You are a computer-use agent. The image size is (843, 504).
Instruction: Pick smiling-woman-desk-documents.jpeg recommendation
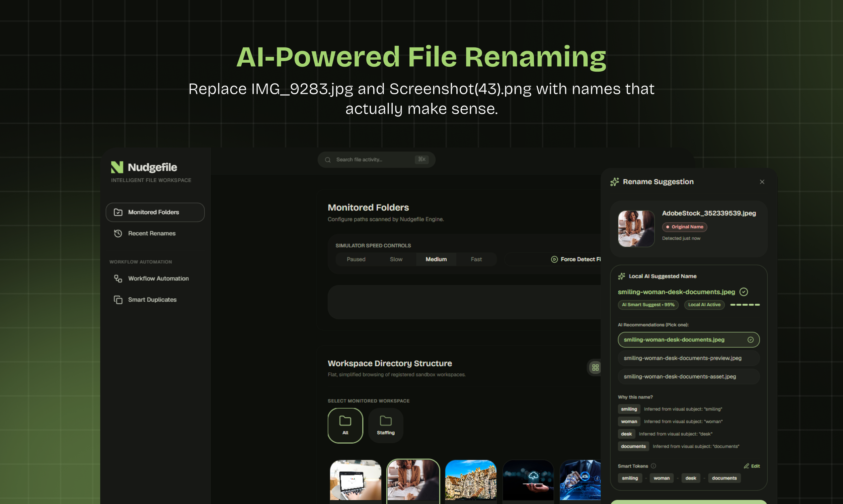(689, 340)
